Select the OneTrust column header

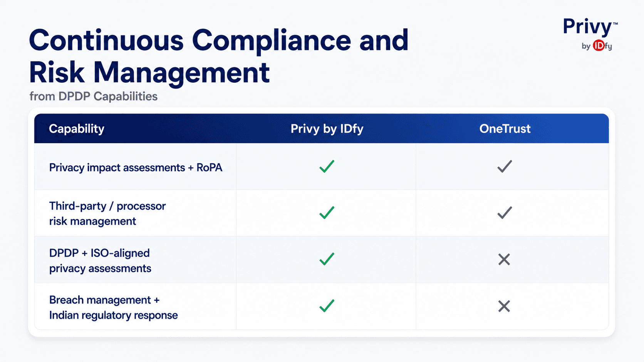(x=505, y=128)
